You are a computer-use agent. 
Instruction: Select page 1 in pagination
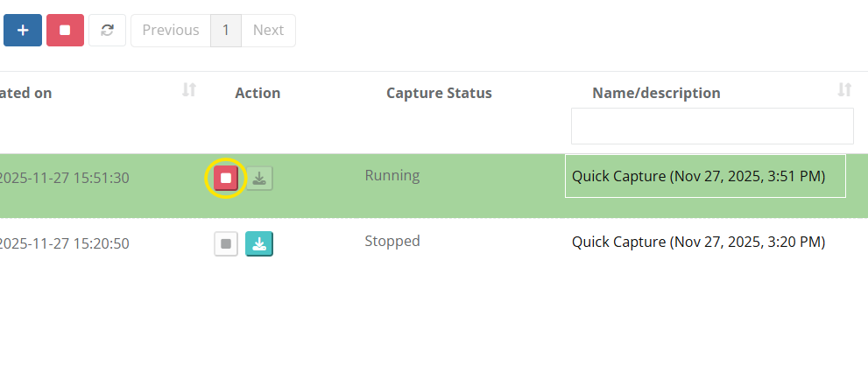(225, 30)
